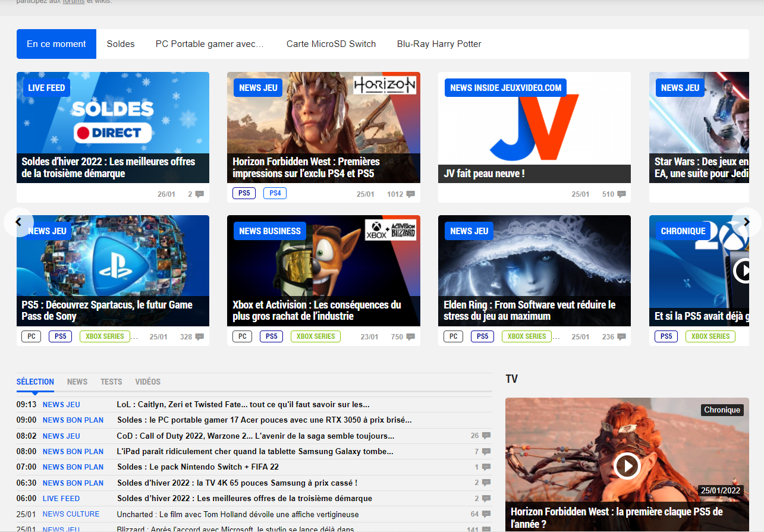This screenshot has width=764, height=532.
Task: Open the Uncharted Tom Holland film article
Action: tap(238, 514)
